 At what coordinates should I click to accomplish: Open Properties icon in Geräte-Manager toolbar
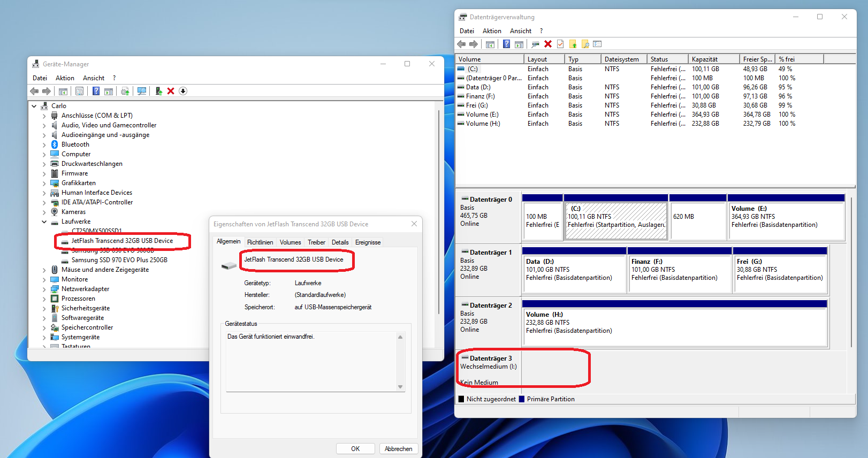[79, 91]
